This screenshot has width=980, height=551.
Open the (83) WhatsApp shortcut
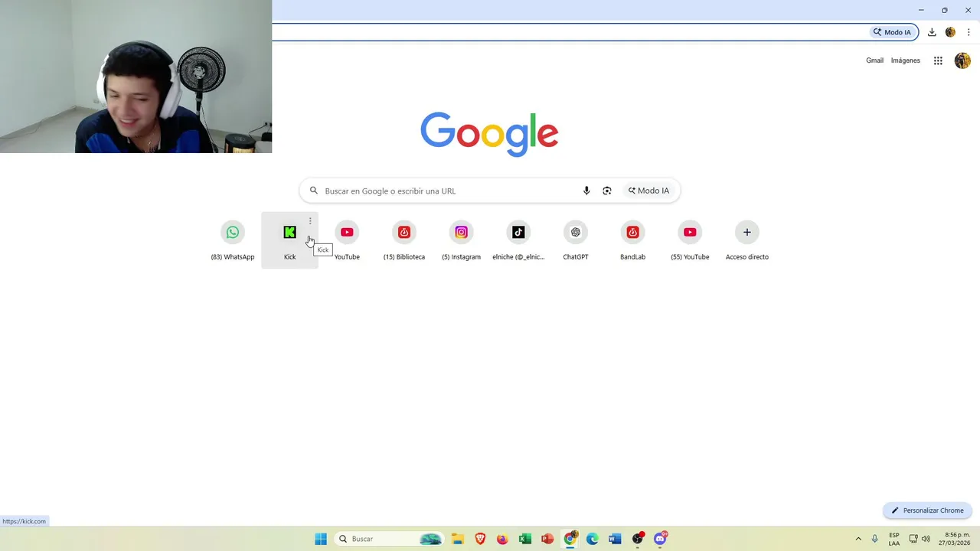[233, 240]
